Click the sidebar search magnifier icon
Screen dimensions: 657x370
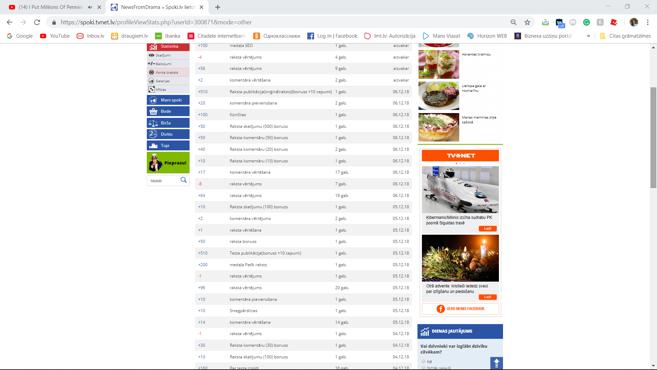pos(184,180)
